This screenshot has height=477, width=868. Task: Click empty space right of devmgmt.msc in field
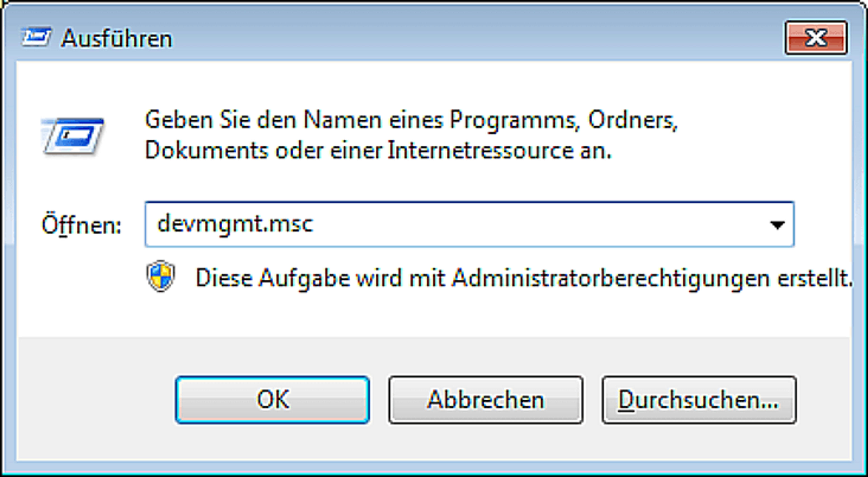(x=539, y=225)
